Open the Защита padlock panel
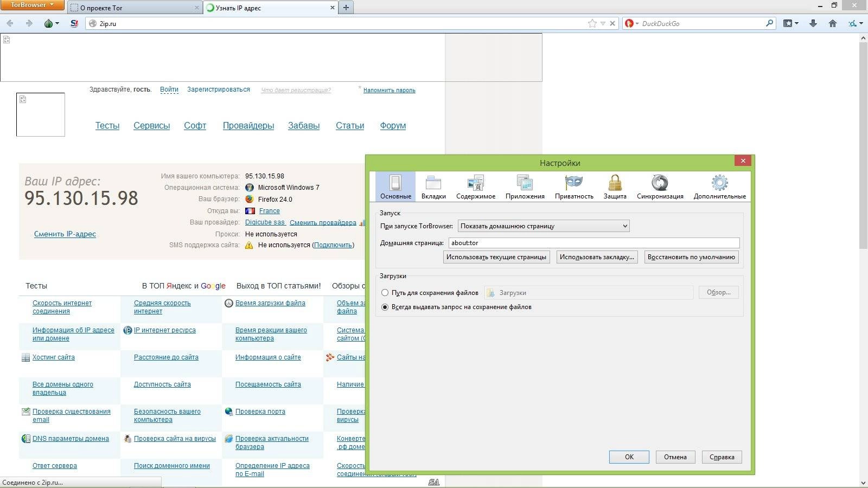Viewport: 868px width, 488px height. (x=615, y=187)
